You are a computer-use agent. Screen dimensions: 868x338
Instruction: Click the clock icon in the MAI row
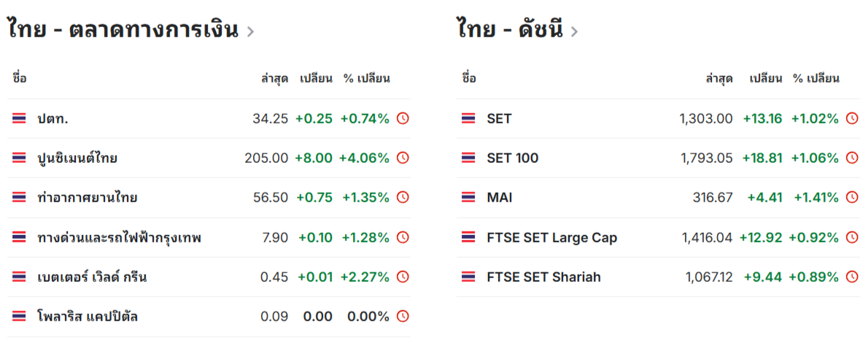(x=852, y=197)
